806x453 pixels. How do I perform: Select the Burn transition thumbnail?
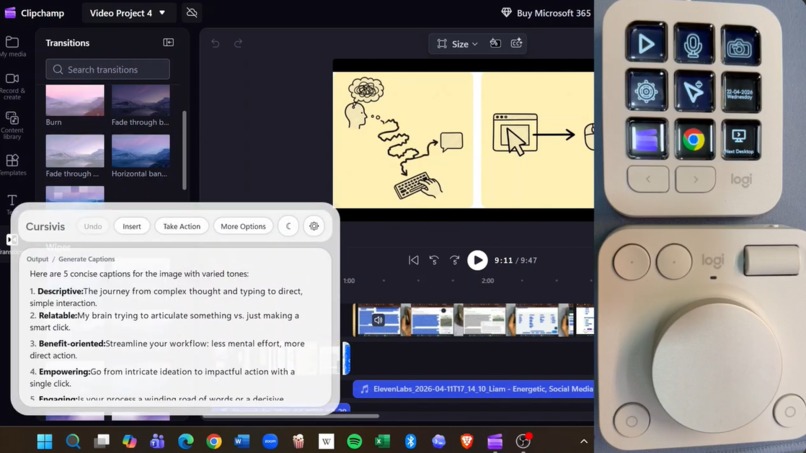point(75,101)
